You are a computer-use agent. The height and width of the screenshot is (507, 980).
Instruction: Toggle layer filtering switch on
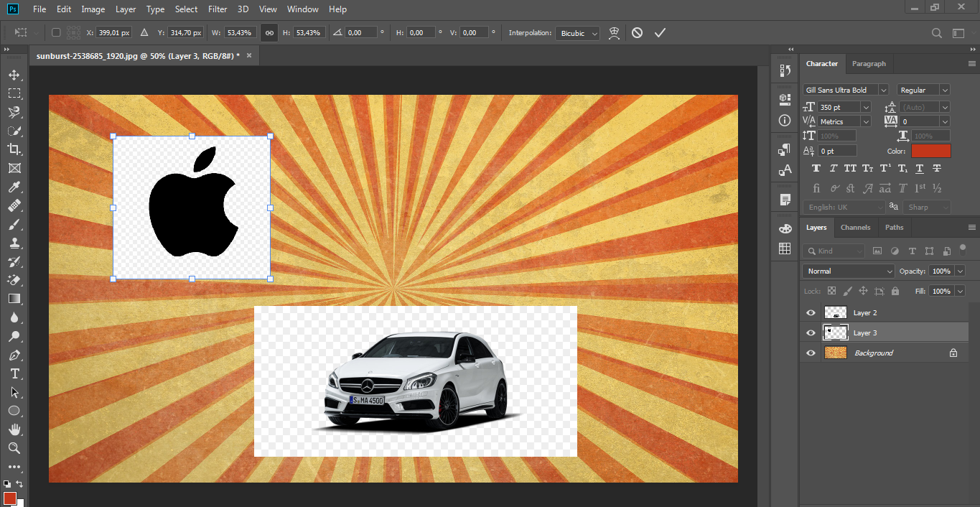pos(963,249)
